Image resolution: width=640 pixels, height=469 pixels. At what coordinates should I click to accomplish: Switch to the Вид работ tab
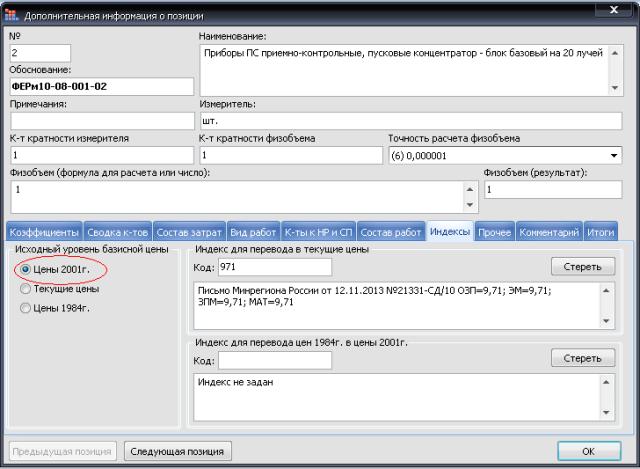(253, 232)
